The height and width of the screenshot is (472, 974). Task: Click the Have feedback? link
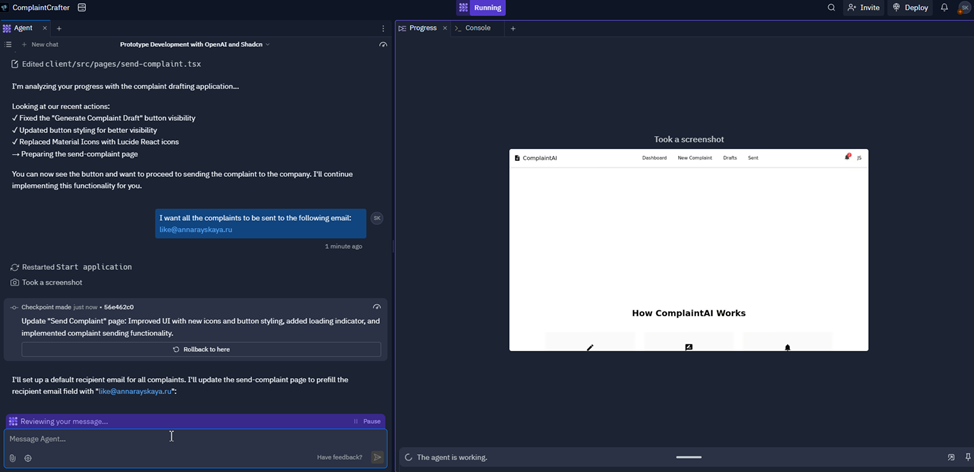(x=340, y=457)
